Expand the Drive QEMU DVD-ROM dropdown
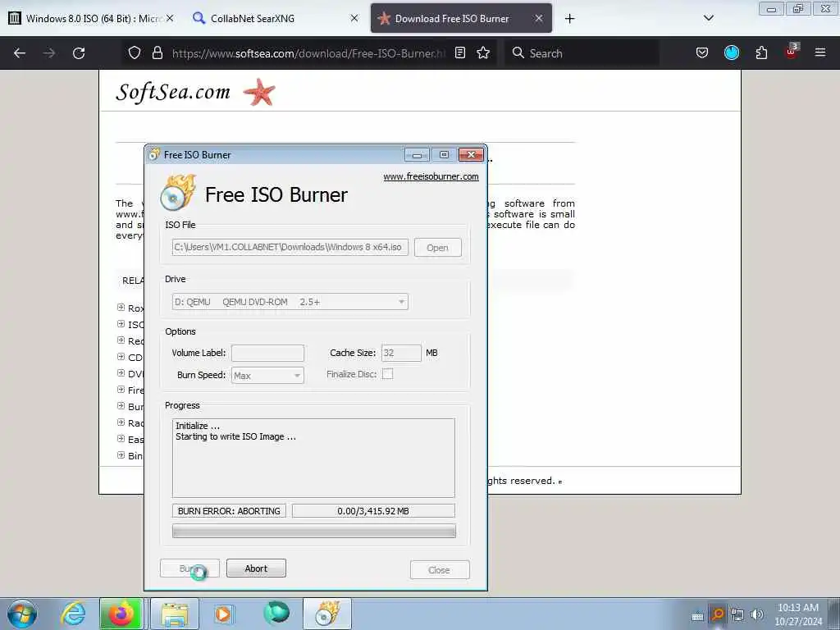This screenshot has height=630, width=840. tap(290, 302)
